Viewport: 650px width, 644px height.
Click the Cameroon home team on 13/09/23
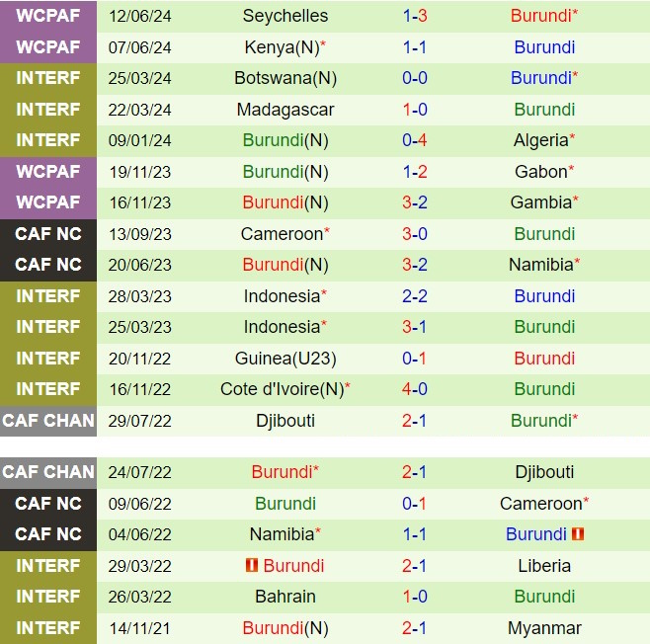282,234
